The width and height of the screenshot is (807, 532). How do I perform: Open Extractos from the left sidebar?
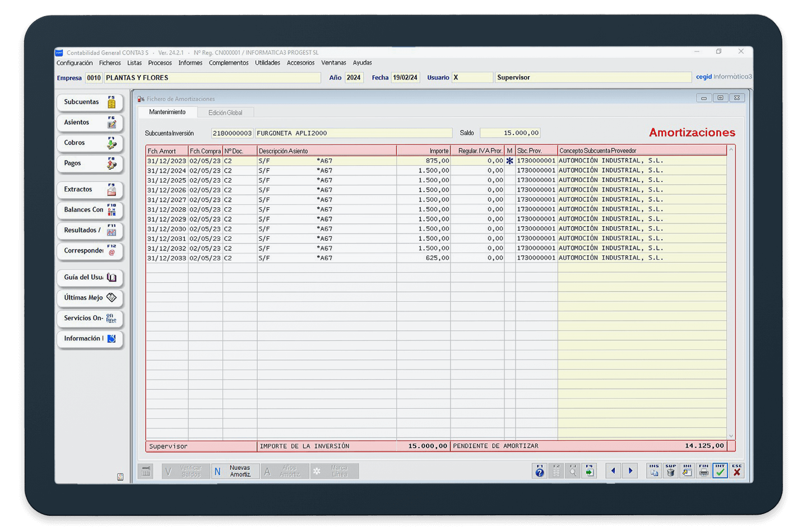(x=90, y=190)
